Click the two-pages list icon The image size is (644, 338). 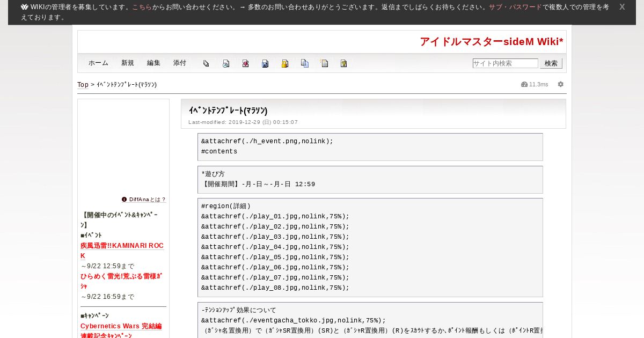[x=305, y=63]
